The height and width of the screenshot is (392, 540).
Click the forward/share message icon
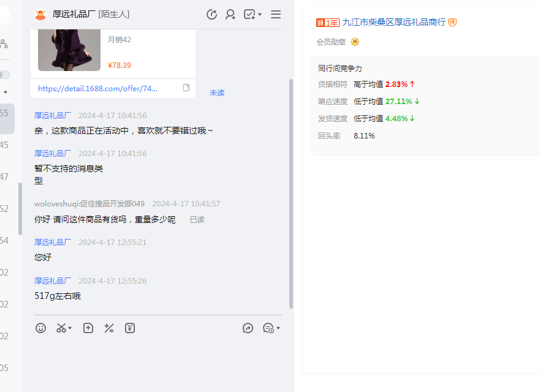(248, 328)
